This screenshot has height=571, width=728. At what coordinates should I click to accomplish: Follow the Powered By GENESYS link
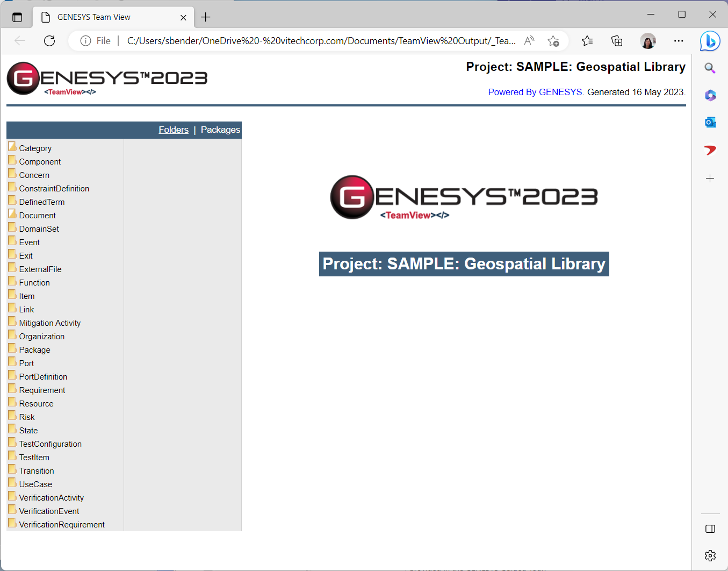[x=535, y=92]
